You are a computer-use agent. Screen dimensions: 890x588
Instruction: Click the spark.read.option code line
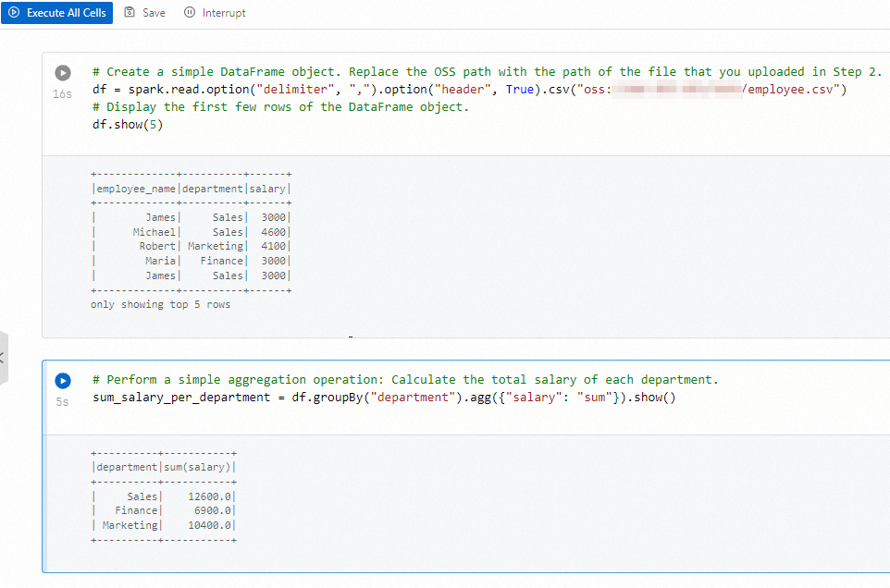pyautogui.click(x=469, y=89)
